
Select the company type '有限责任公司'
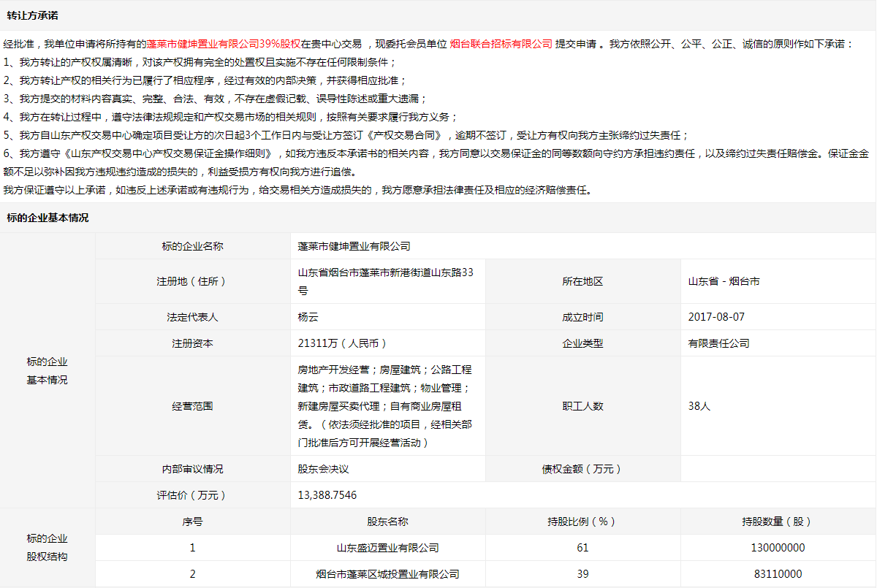tap(719, 343)
